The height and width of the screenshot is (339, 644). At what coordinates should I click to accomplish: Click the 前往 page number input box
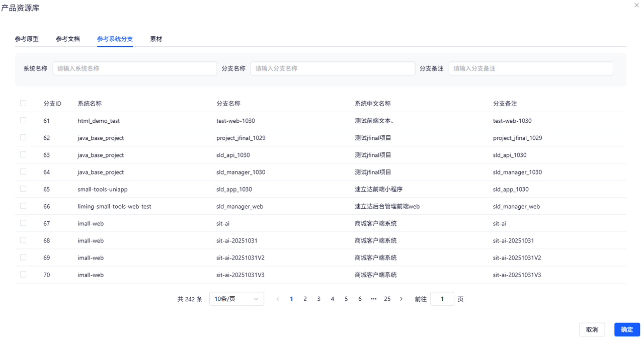(442, 299)
